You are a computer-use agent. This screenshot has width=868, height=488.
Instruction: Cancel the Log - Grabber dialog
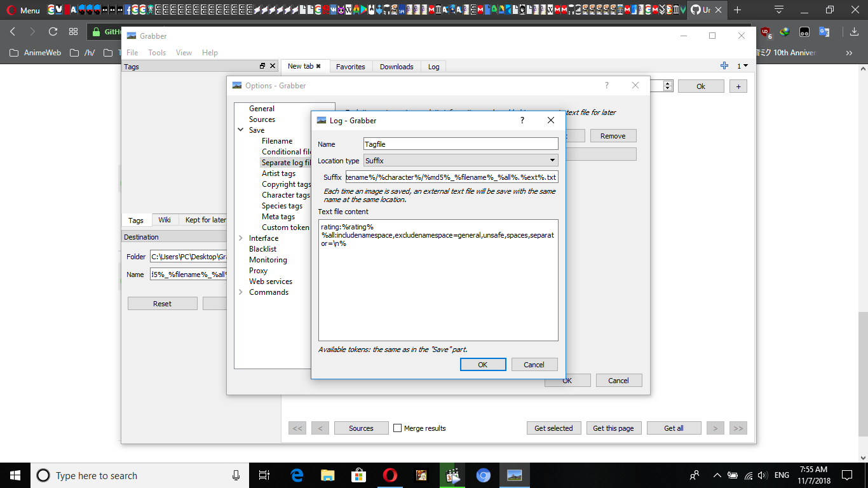tap(534, 365)
